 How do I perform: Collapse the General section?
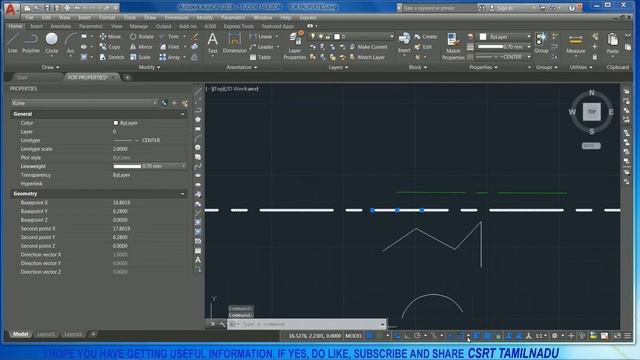coord(182,114)
